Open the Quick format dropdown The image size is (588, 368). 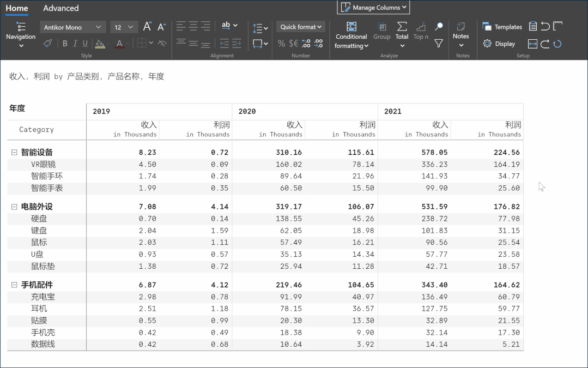click(301, 27)
